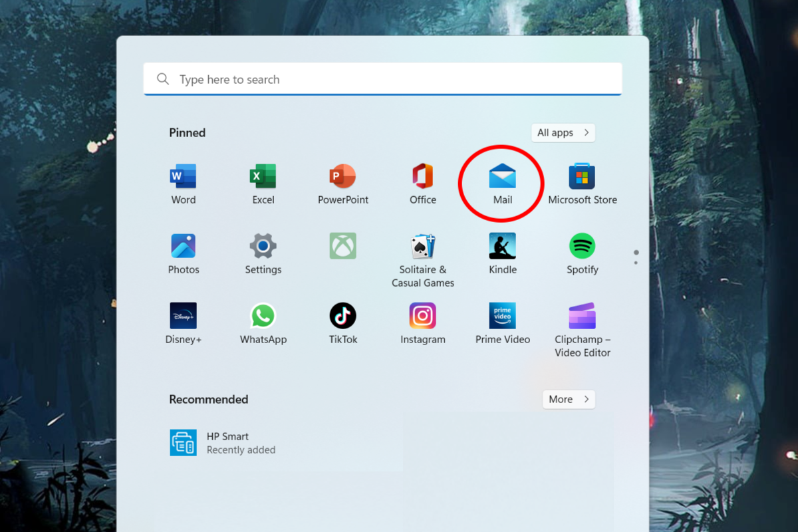The image size is (798, 532).
Task: Launch the Mail app
Action: (x=502, y=185)
